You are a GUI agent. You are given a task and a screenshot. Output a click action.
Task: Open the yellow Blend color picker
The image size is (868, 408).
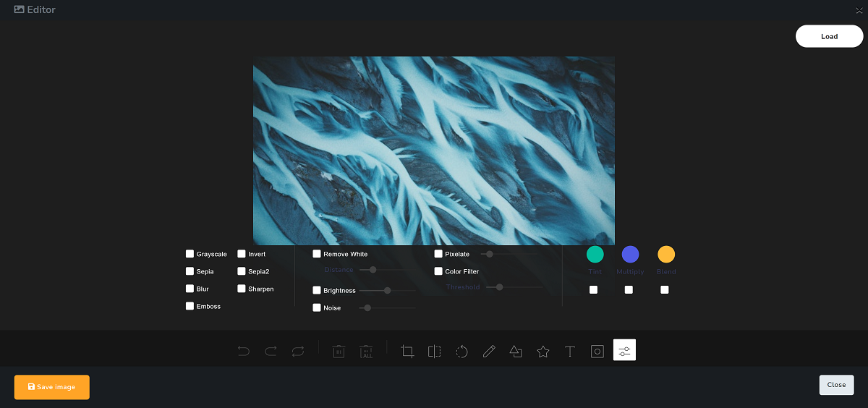click(666, 254)
